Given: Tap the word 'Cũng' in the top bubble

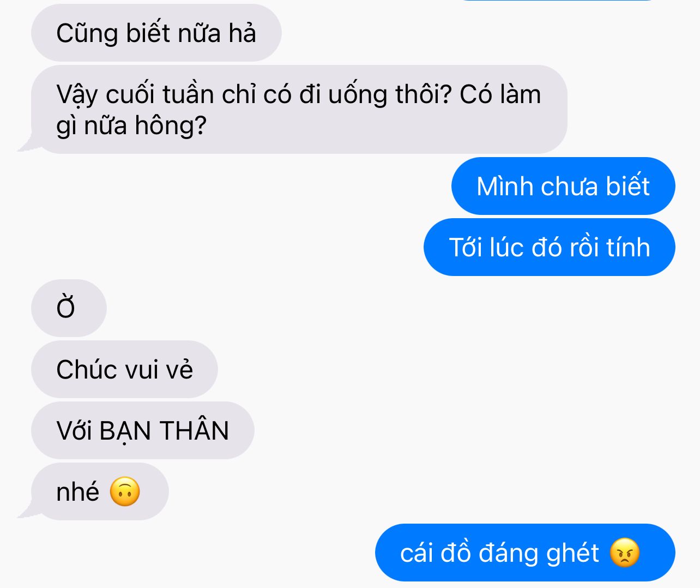Looking at the screenshot, I should tap(87, 34).
